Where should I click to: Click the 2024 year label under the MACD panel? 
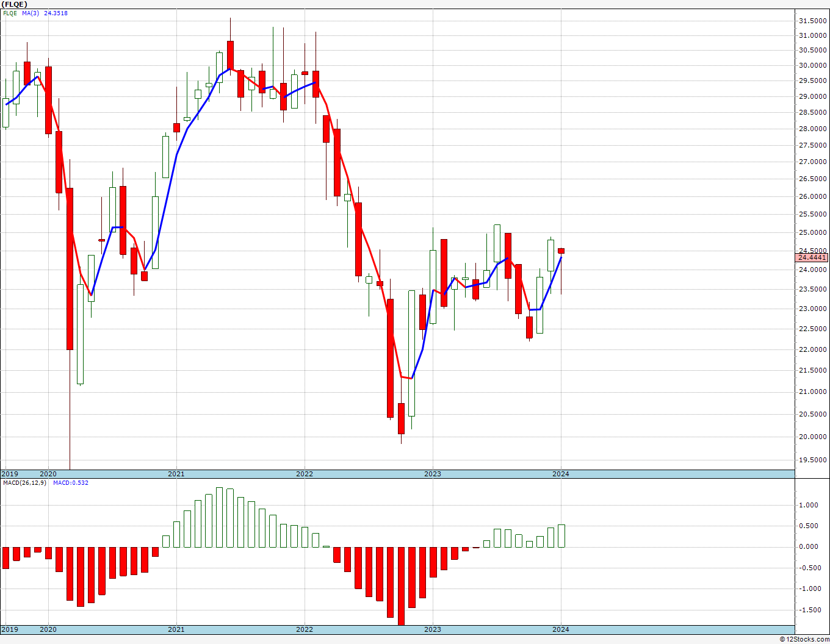pos(561,629)
